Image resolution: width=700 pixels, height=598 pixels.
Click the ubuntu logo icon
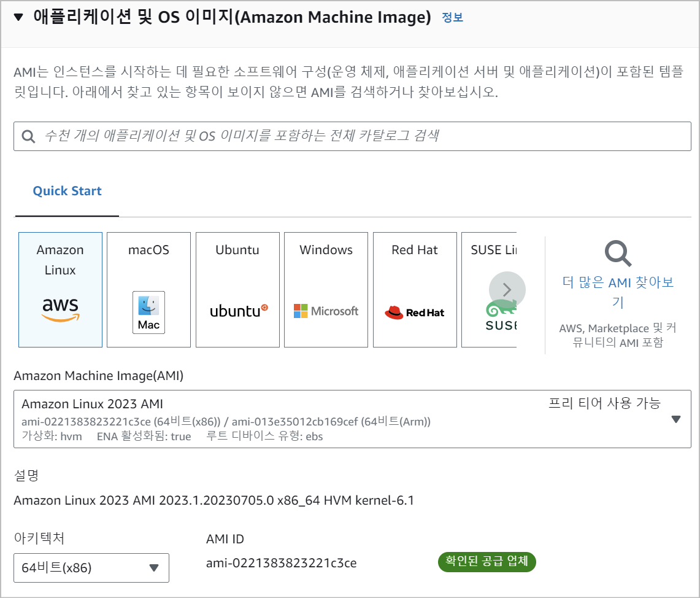(x=239, y=311)
